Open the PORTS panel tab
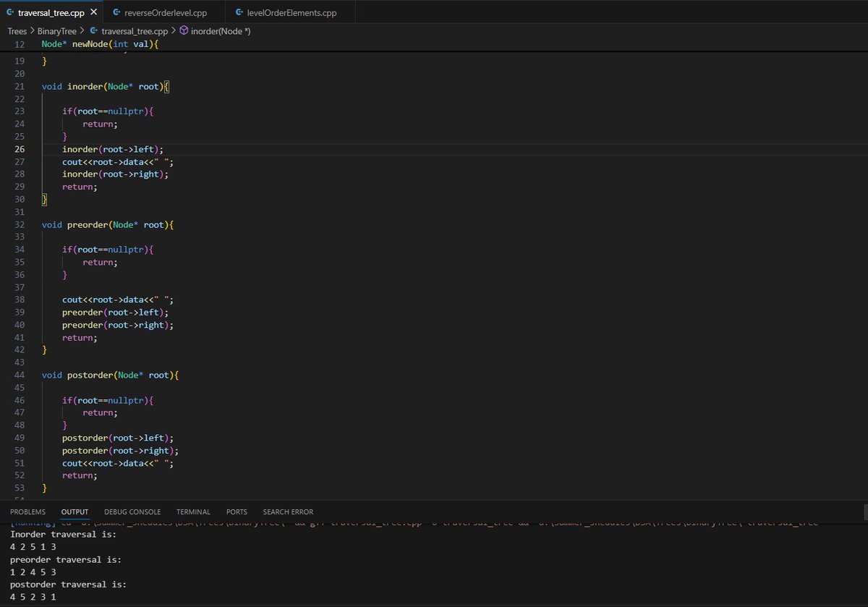Viewport: 868px width, 607px height. point(237,512)
